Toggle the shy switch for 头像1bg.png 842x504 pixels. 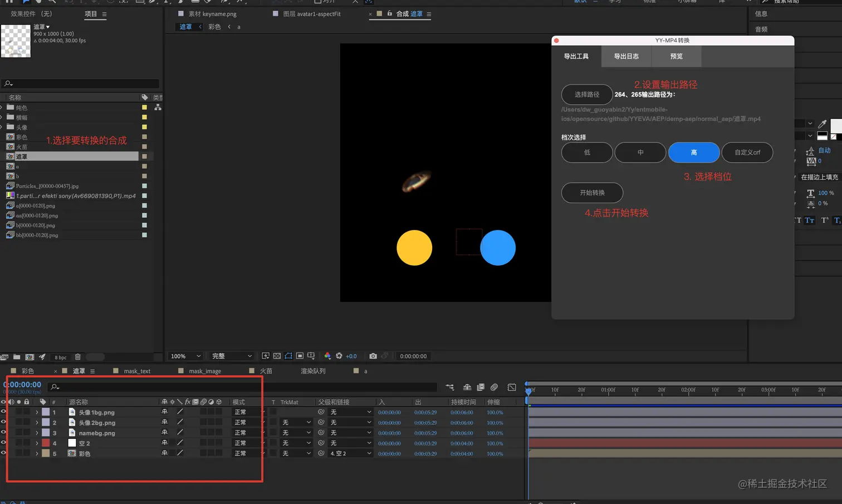[164, 412]
